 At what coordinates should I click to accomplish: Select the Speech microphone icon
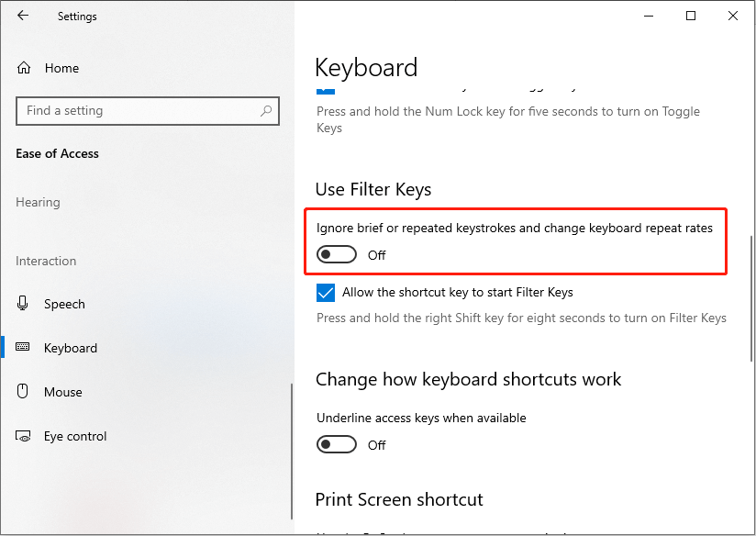tap(22, 304)
